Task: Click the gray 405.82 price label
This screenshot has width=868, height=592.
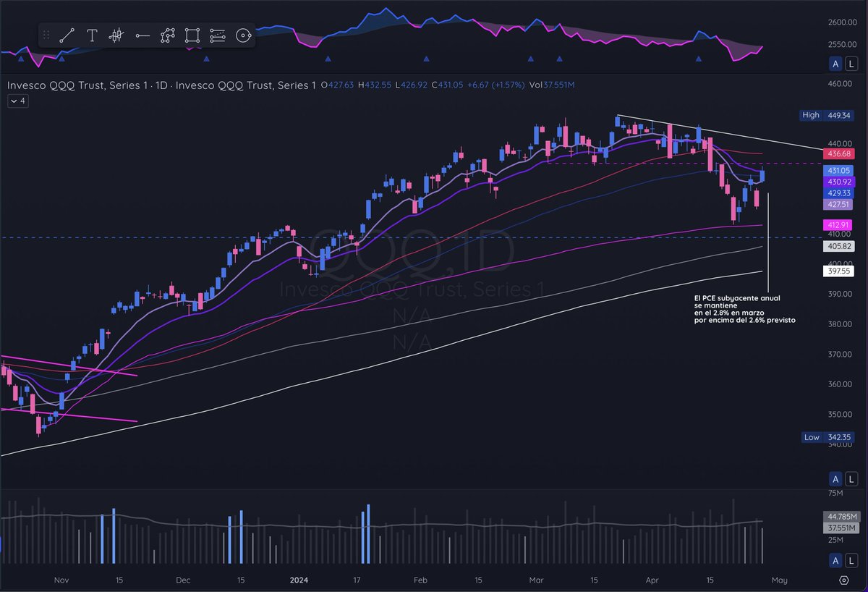Action: (x=839, y=246)
